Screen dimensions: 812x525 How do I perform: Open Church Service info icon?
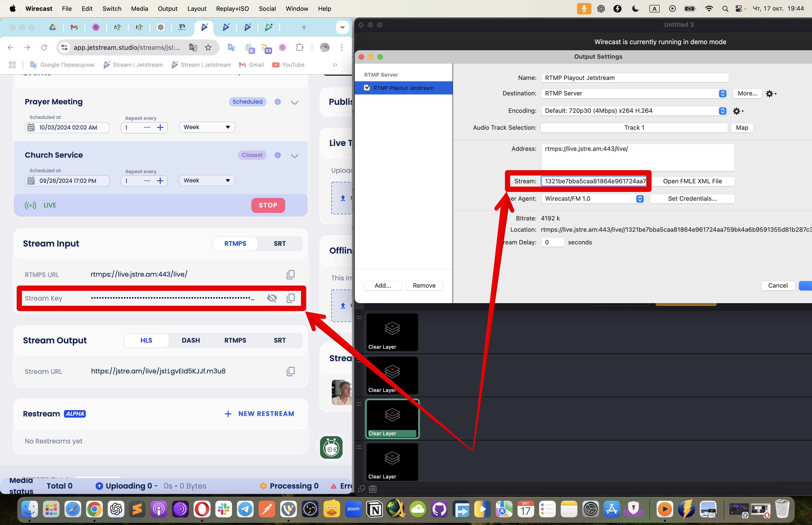[x=278, y=155]
